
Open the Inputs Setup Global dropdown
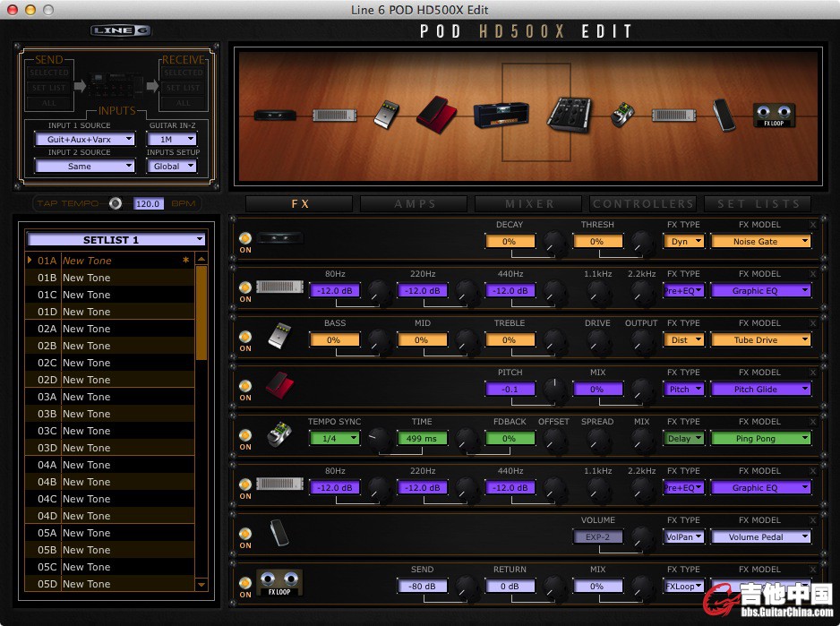172,167
